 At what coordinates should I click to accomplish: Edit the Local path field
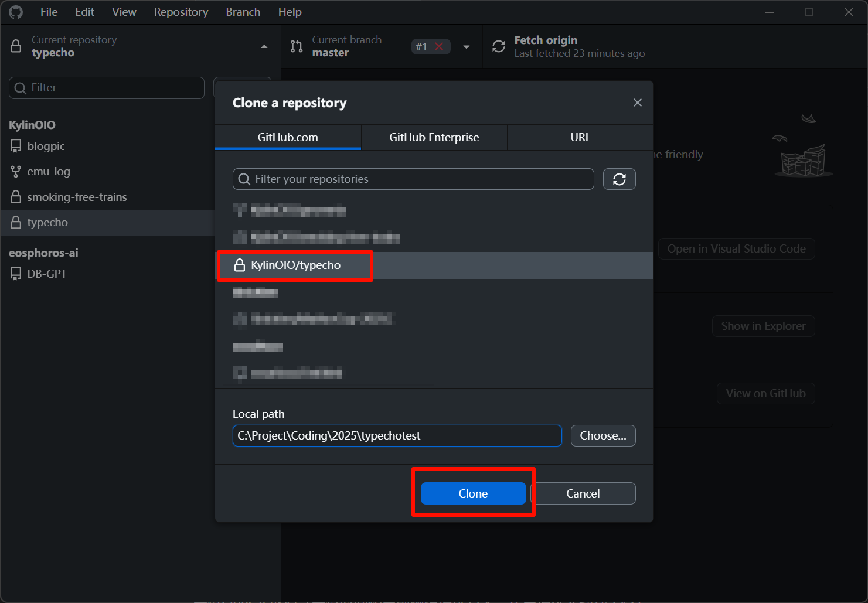(397, 436)
